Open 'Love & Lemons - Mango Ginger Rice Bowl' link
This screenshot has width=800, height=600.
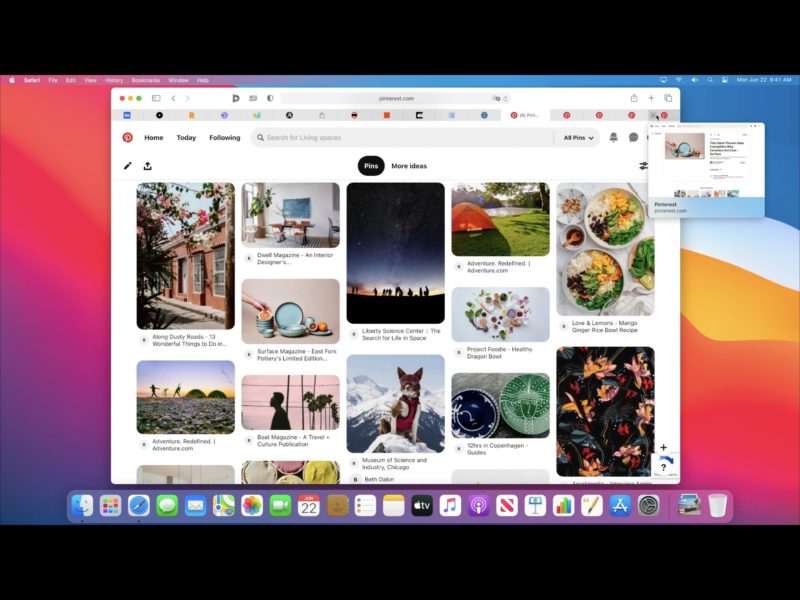(605, 327)
